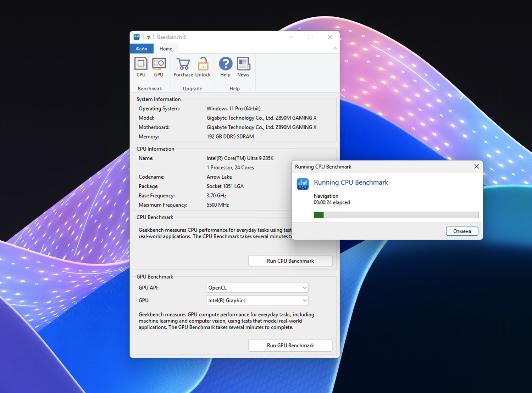
Task: Click the Navigation workload label
Action: pyautogui.click(x=326, y=196)
